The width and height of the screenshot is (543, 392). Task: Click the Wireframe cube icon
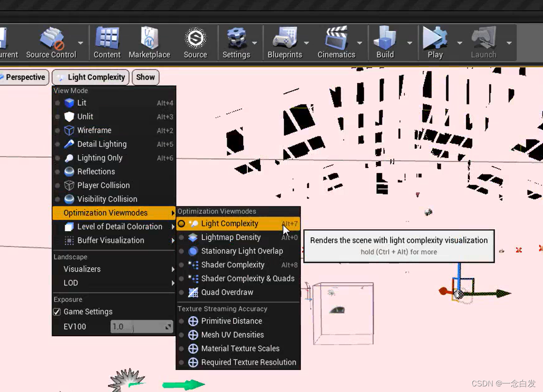pyautogui.click(x=69, y=130)
